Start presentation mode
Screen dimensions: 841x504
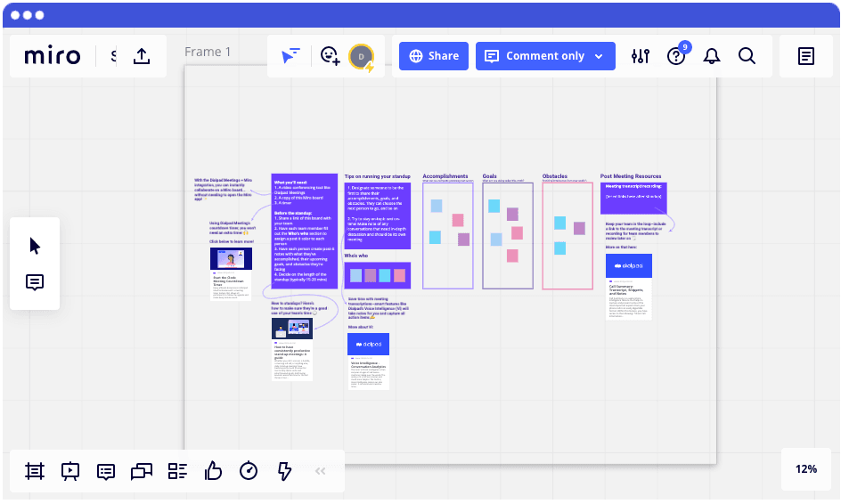[x=70, y=471]
